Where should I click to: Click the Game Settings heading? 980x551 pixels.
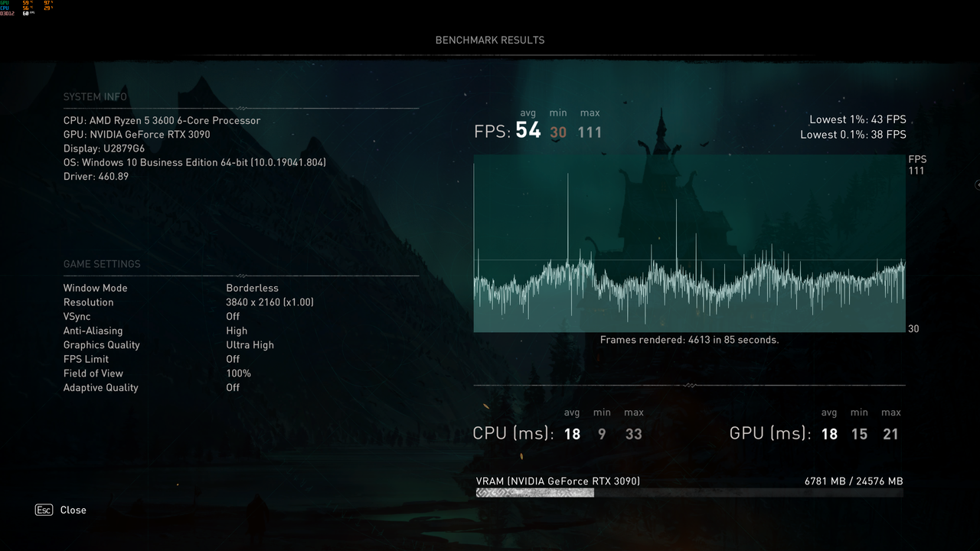(102, 264)
